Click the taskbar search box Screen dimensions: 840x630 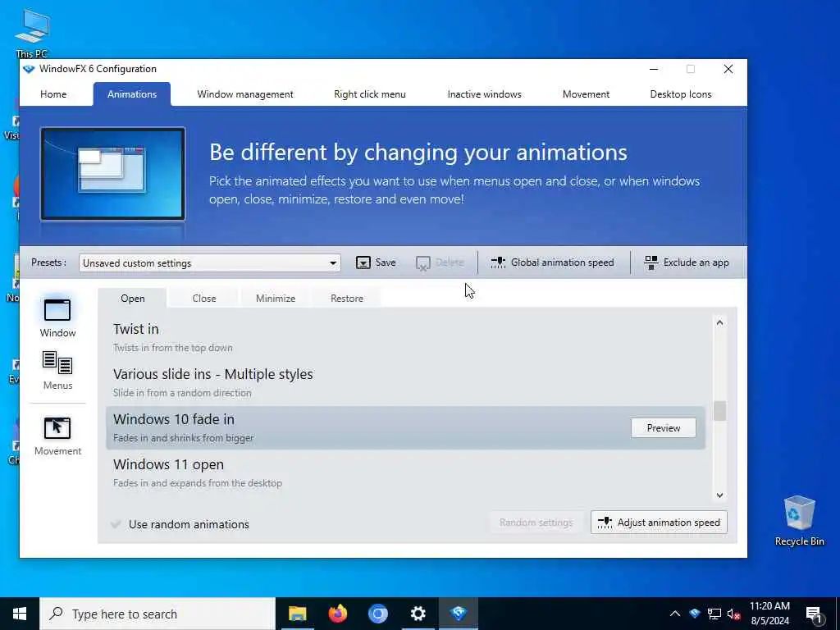pyautogui.click(x=157, y=614)
